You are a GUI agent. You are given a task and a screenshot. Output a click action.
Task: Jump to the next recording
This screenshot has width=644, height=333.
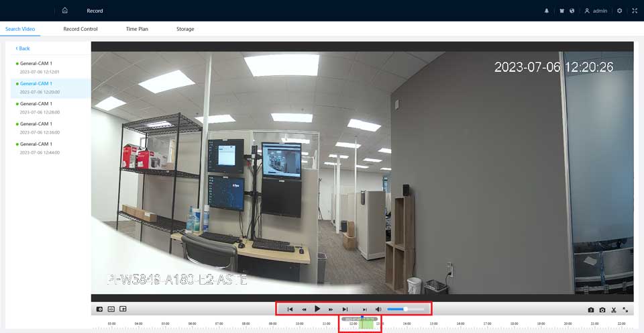coord(345,310)
